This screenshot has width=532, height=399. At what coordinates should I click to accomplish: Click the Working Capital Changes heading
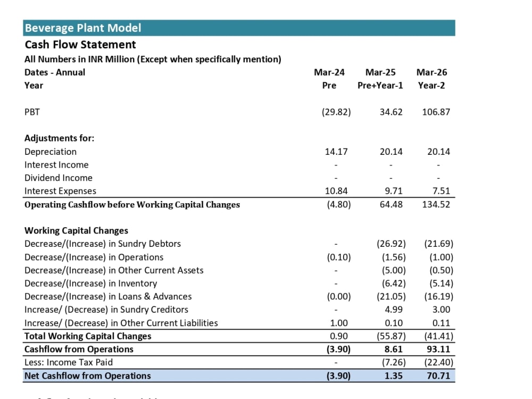pyautogui.click(x=76, y=231)
